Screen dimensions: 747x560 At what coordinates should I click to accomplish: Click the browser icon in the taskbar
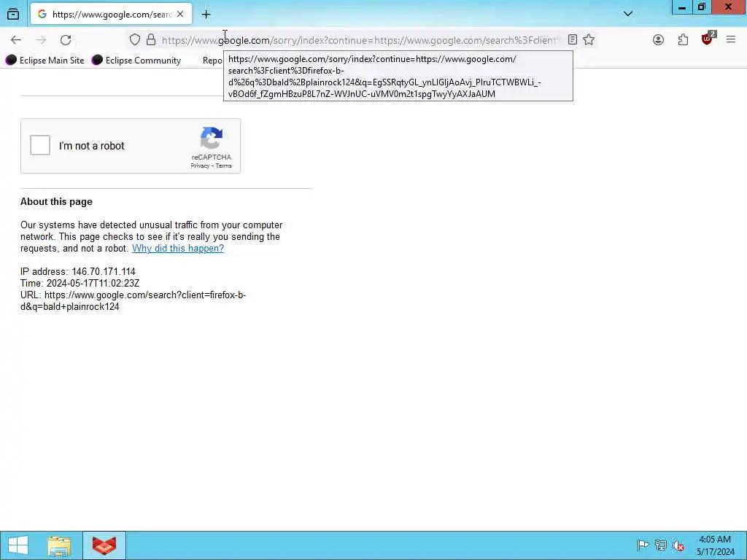pyautogui.click(x=104, y=545)
